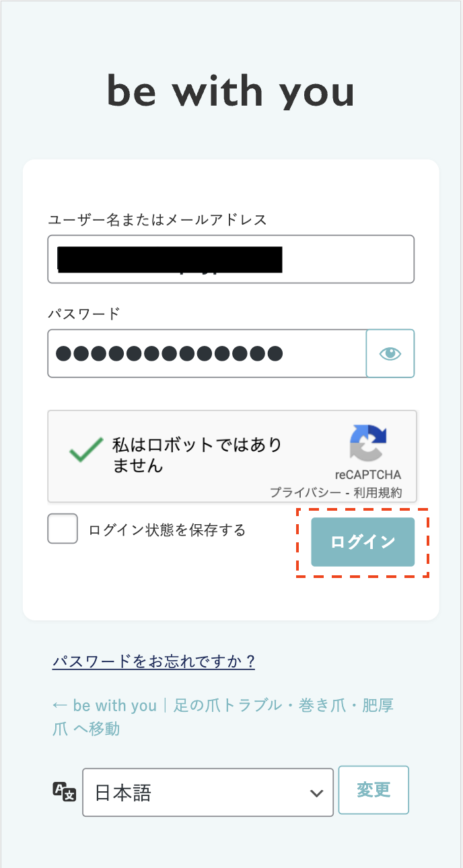Click the 変更 button
Image resolution: width=463 pixels, height=868 pixels.
[x=373, y=790]
